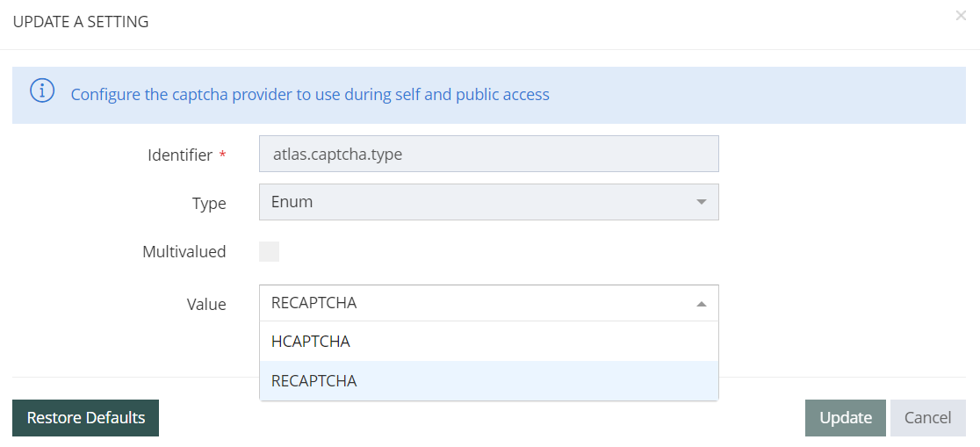Viewport: 980px width, 447px height.
Task: Toggle the Multivalued checkbox
Action: (270, 252)
